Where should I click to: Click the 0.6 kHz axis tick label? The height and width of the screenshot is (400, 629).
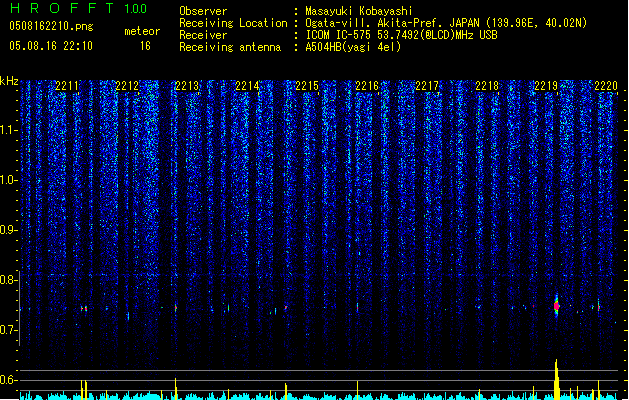[9, 380]
